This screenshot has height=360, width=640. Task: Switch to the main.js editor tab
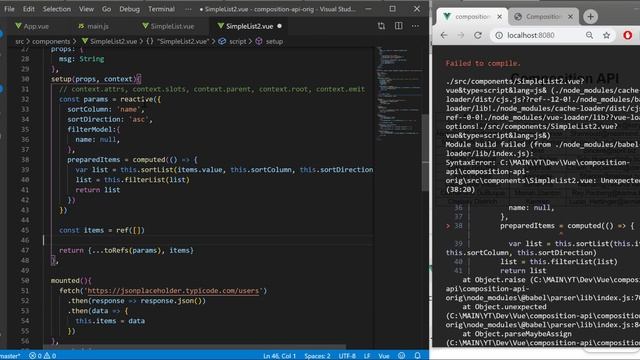93,26
